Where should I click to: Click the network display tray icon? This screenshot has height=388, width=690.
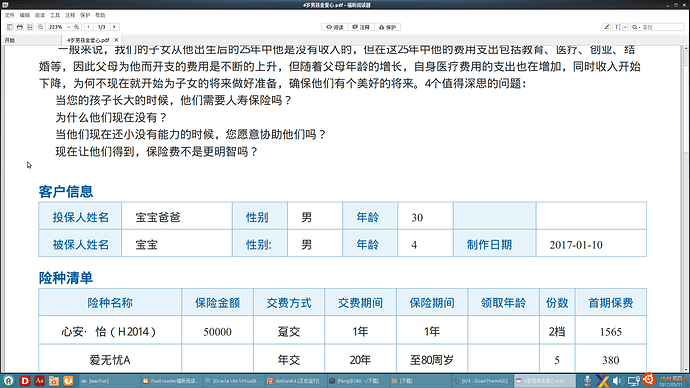(634, 381)
